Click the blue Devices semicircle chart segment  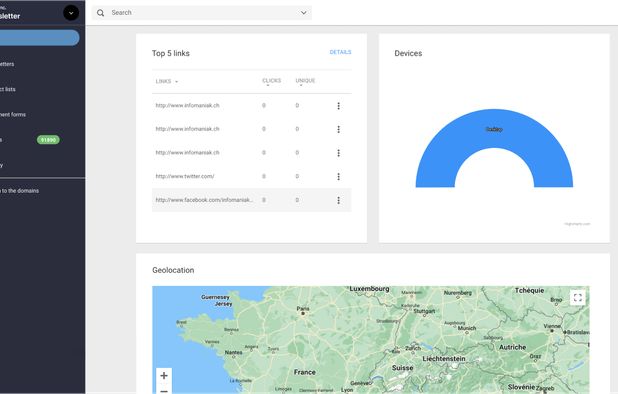(494, 129)
